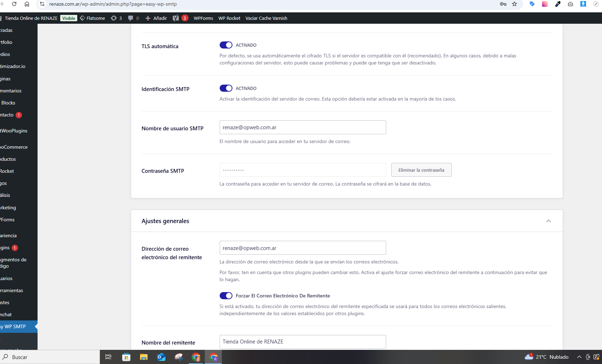Open the saved password key icon
602x364 pixels.
click(x=503, y=4)
